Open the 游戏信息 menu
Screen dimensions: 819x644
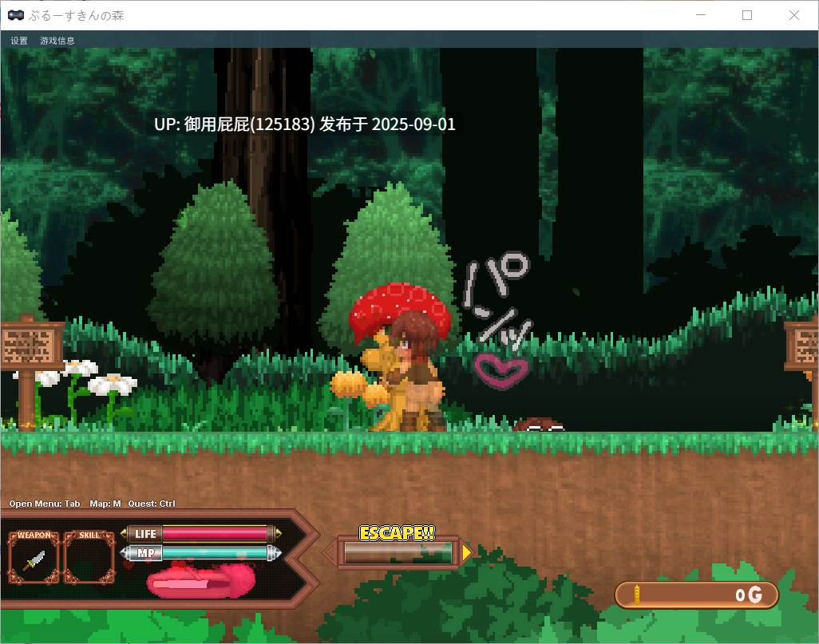click(57, 41)
